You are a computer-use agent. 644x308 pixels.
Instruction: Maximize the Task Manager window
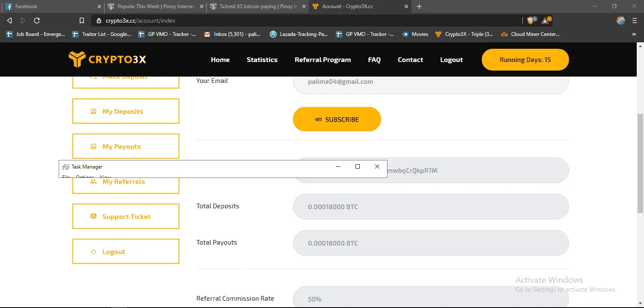pyautogui.click(x=358, y=166)
